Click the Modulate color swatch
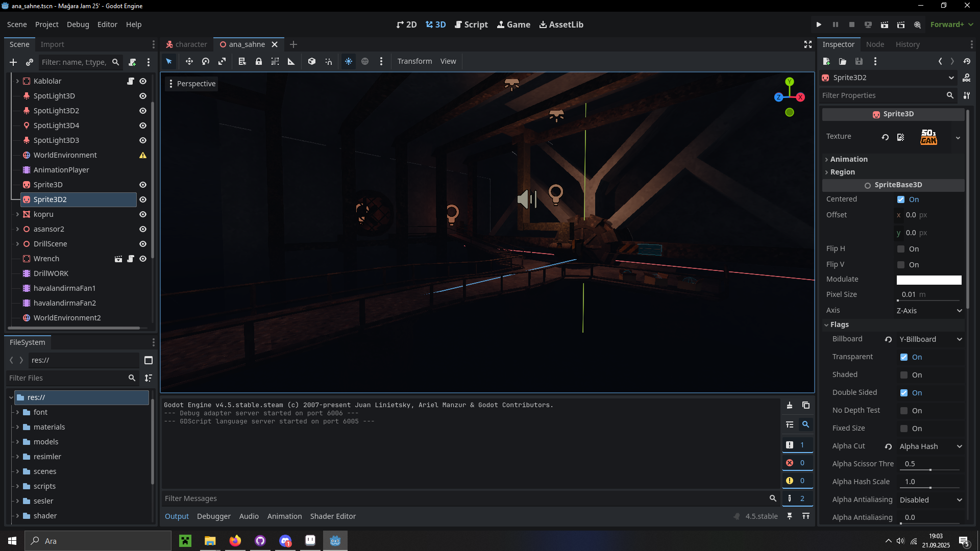 [928, 280]
